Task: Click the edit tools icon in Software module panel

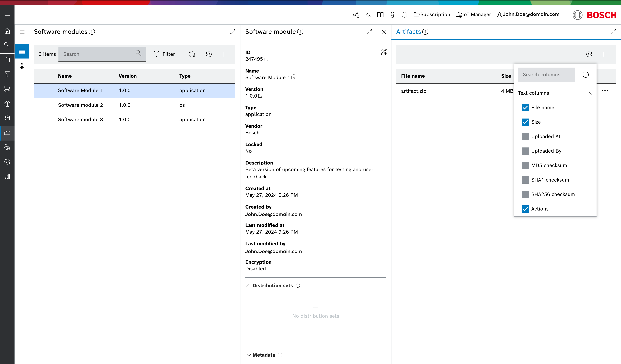Action: [384, 52]
